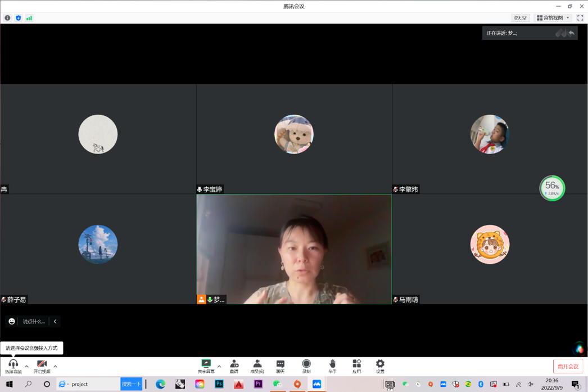588x392 pixels.
Task: Click the 说点什么 chat input field
Action: pyautogui.click(x=33, y=321)
